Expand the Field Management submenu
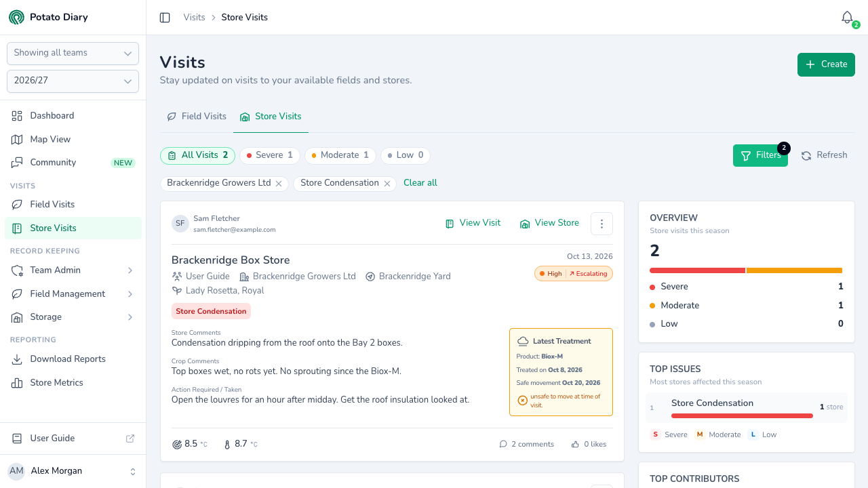The height and width of the screenshot is (488, 868). (x=73, y=294)
